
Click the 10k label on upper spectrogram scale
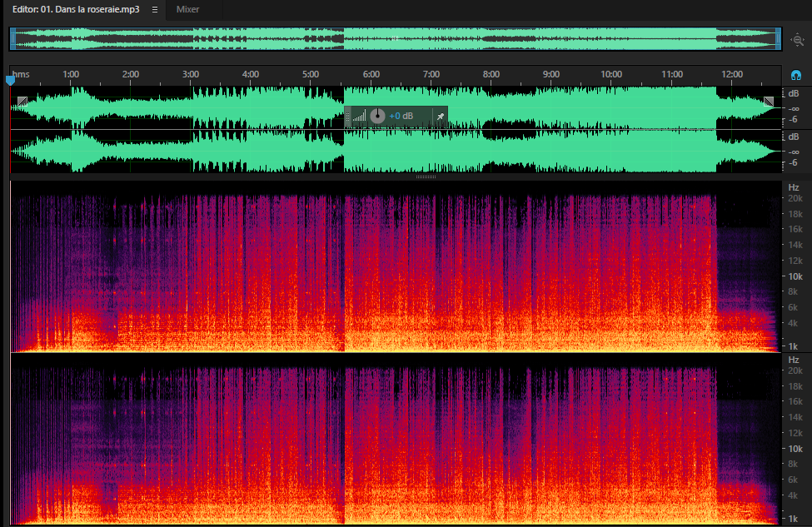pos(795,276)
